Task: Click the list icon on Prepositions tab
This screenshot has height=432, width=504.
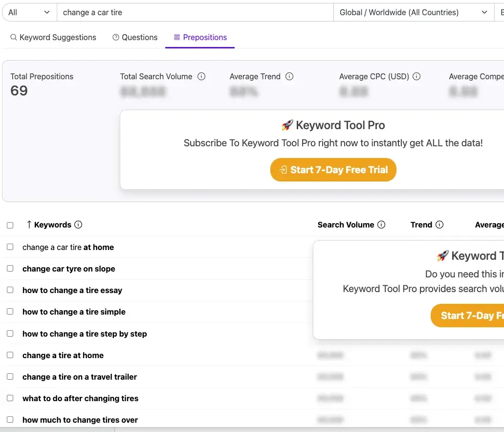Action: (177, 37)
